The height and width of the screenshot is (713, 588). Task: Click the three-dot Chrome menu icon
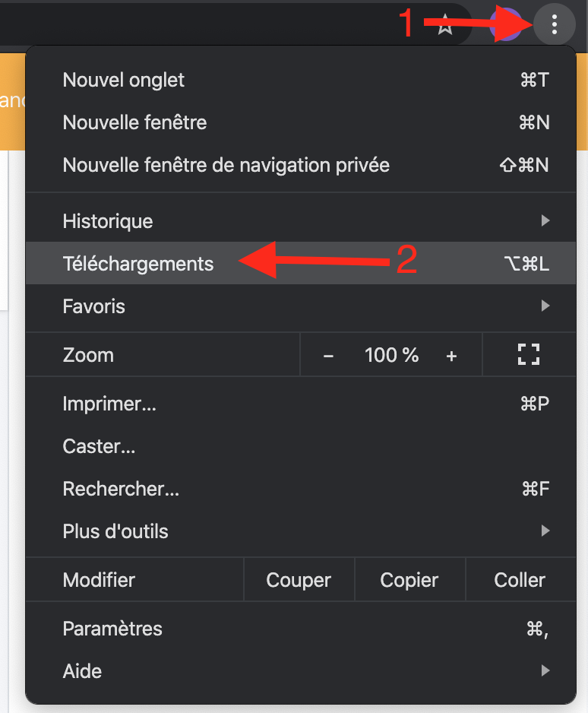coord(555,26)
